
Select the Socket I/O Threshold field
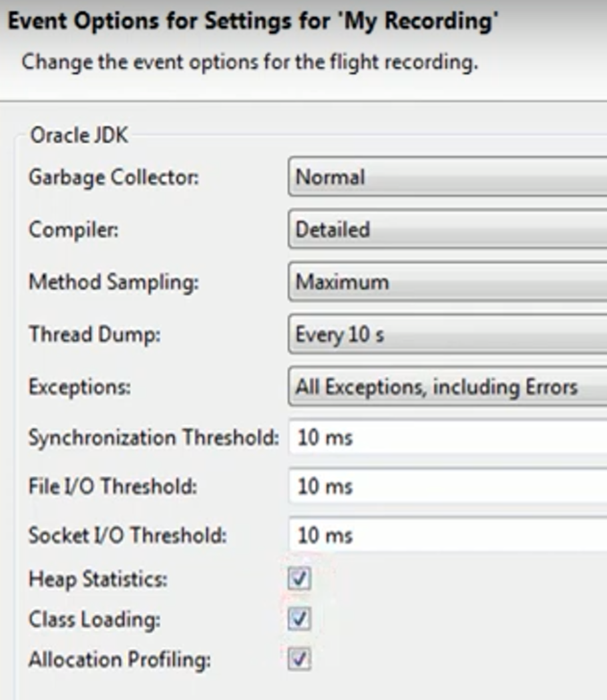447,536
